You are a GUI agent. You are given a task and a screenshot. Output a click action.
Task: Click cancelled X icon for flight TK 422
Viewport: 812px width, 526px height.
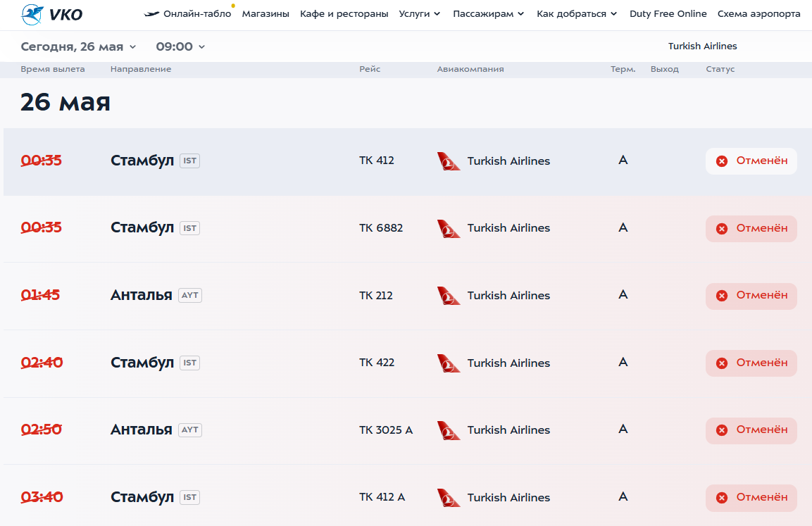point(722,363)
